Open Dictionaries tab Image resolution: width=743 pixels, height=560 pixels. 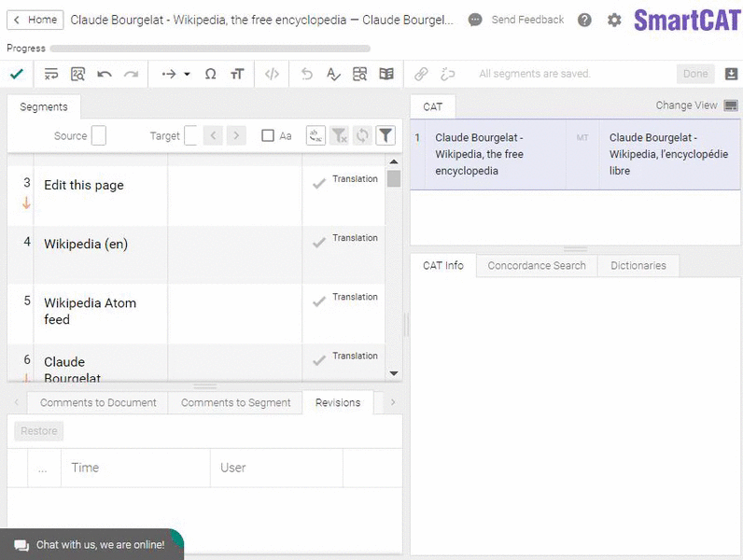[638, 266]
